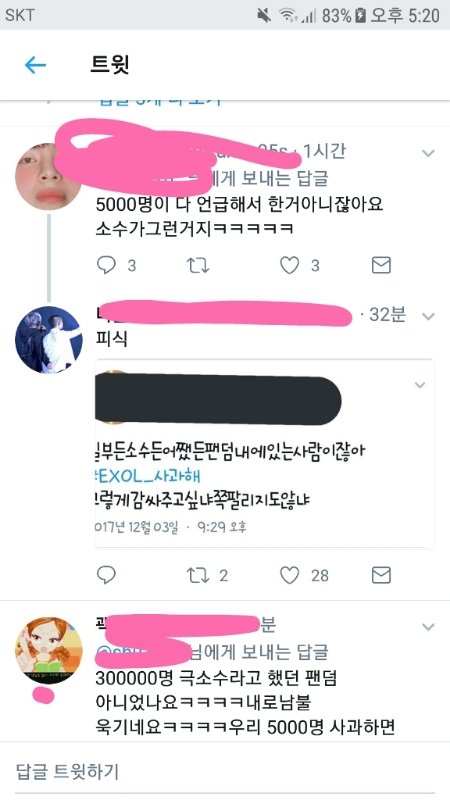Open the cartoon girl avatar profile
450x800 pixels.
click(x=48, y=650)
